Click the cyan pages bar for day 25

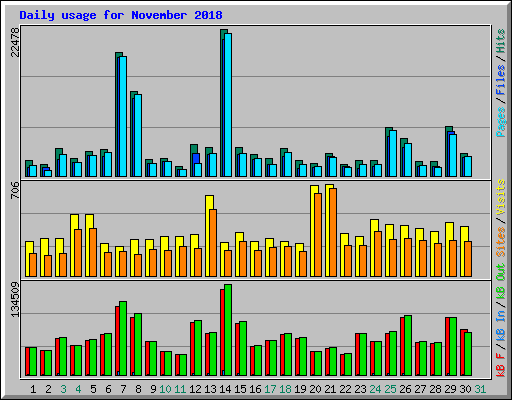coord(393,153)
